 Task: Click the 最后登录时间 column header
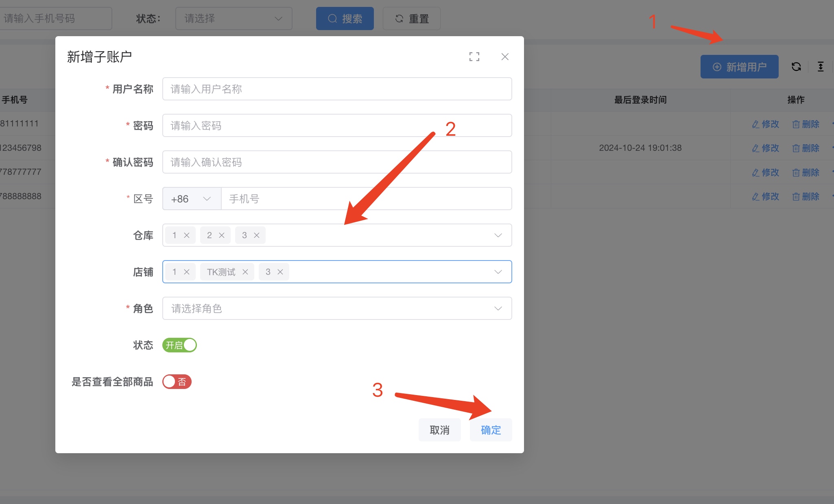(640, 100)
